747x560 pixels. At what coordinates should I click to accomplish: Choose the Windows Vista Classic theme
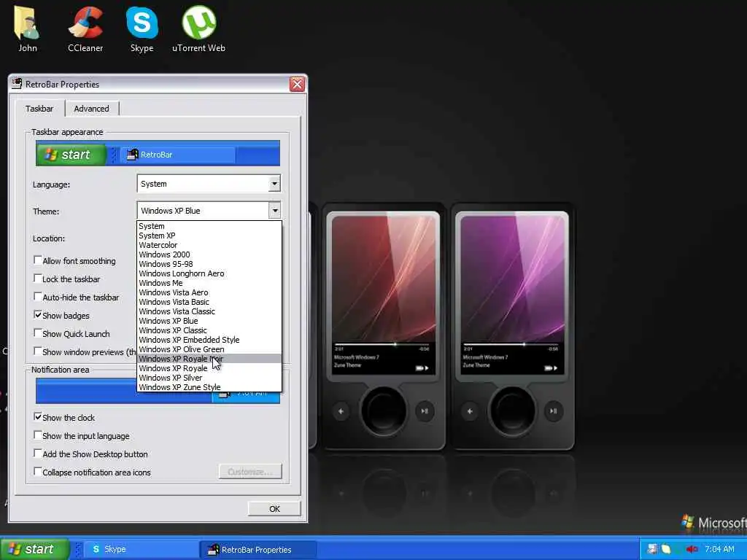(209, 311)
